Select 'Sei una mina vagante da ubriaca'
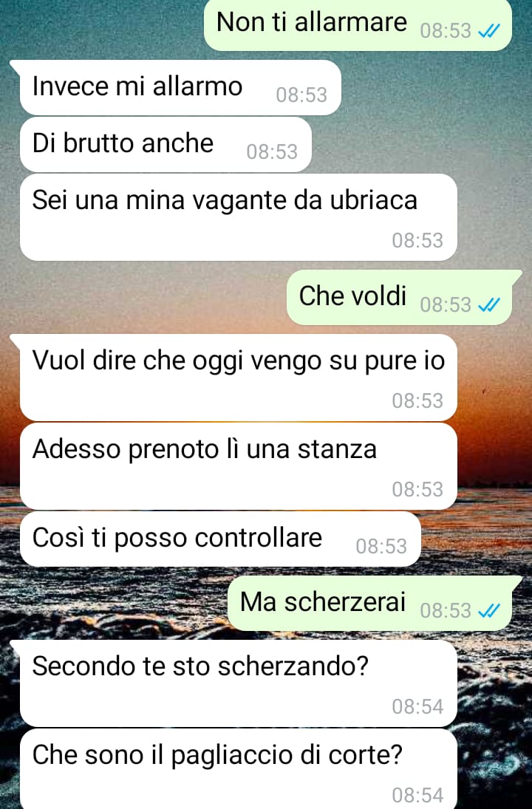This screenshot has height=809, width=532. click(x=239, y=217)
